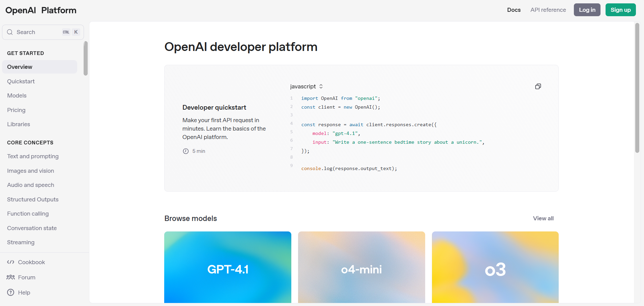Viewport: 644px width, 306px height.
Task: Click the Sign up button
Action: (x=620, y=10)
